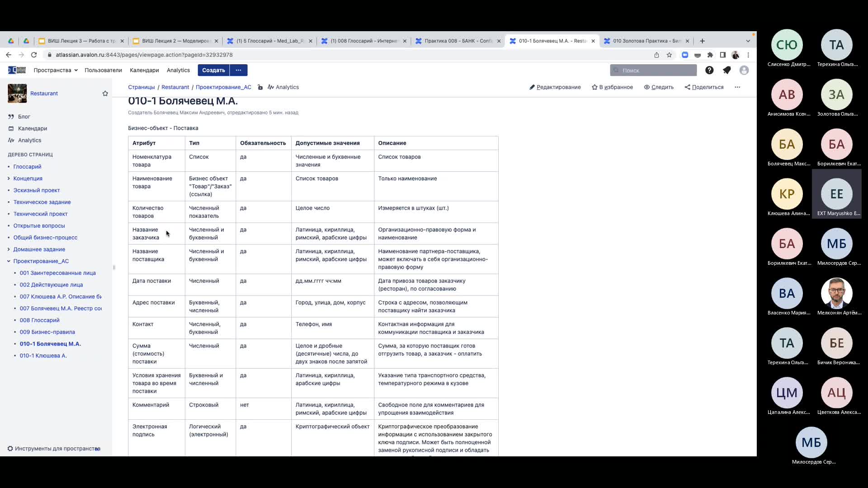Click the Confluence site logo
868x488 pixels.
17,70
